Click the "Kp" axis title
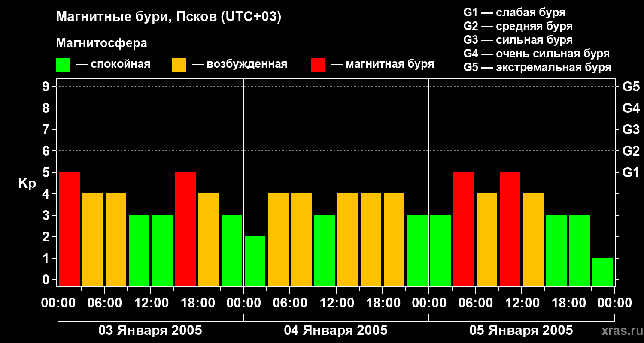 [27, 184]
